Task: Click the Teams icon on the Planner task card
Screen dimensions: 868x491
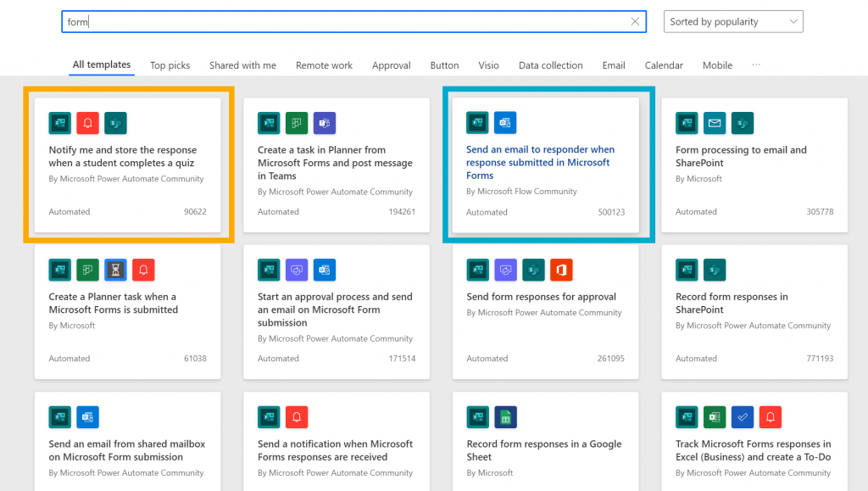Action: [325, 123]
